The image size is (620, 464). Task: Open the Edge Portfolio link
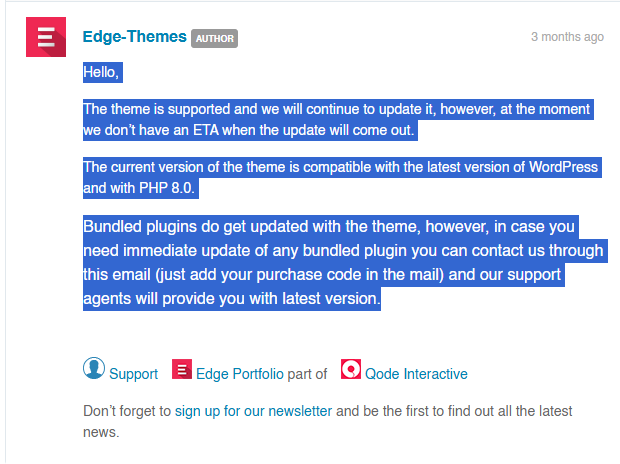(239, 374)
